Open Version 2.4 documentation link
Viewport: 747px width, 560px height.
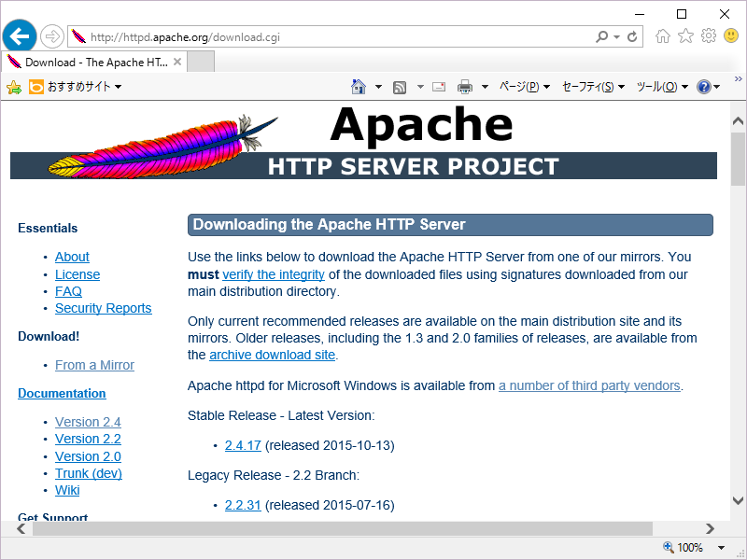pyautogui.click(x=88, y=422)
